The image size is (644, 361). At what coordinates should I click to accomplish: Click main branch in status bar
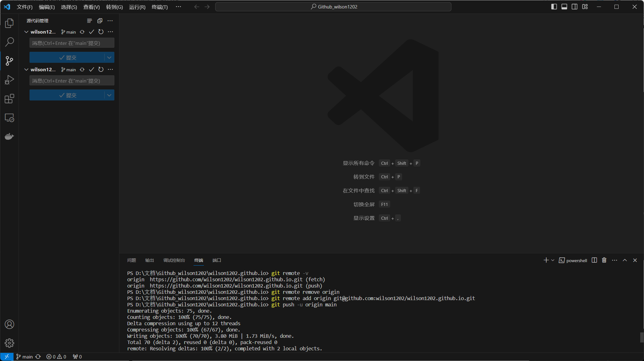click(x=25, y=357)
